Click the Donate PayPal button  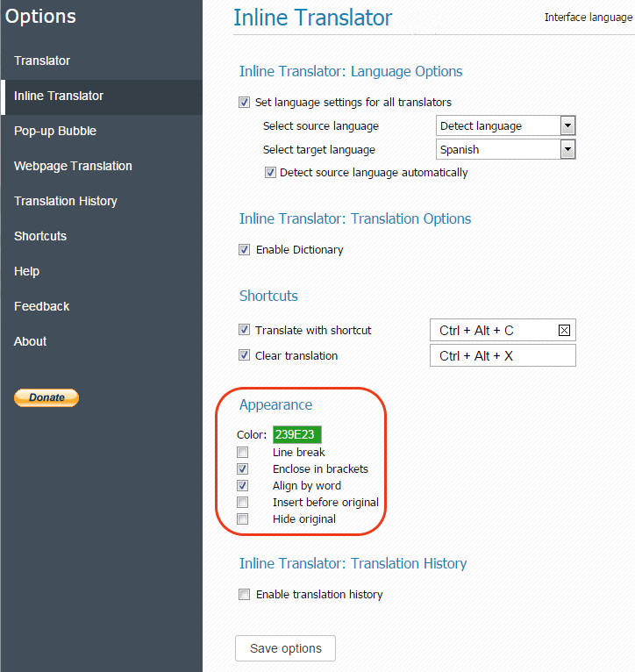pos(46,397)
